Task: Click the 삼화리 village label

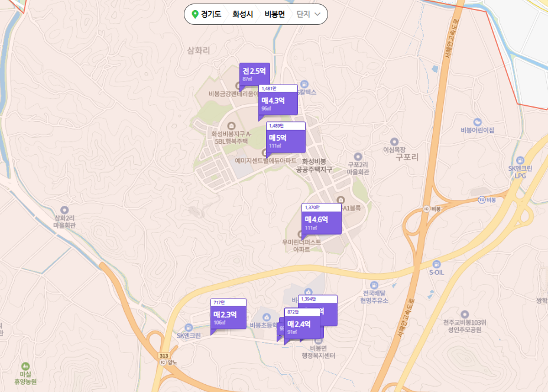Action: coord(199,50)
